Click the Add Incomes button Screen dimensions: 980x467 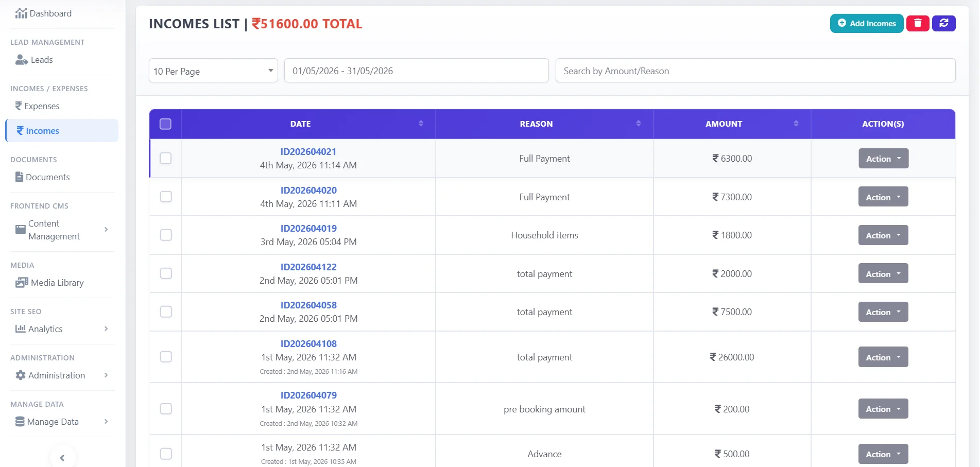tap(867, 23)
